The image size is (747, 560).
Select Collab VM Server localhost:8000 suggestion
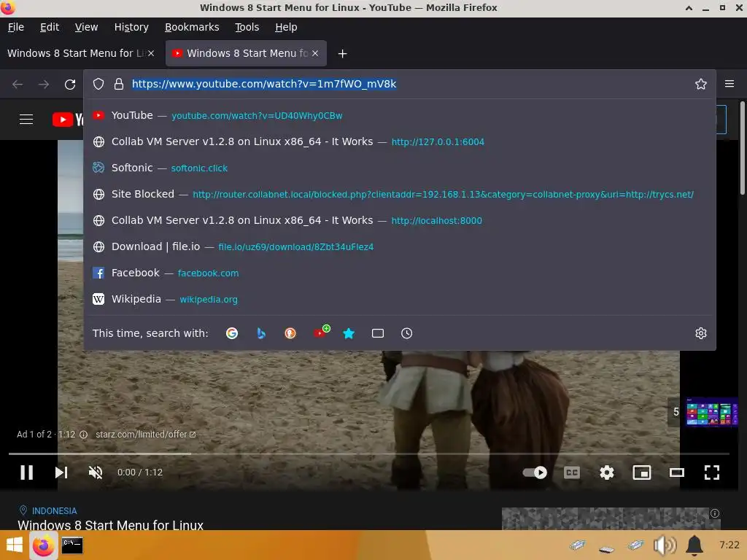399,220
